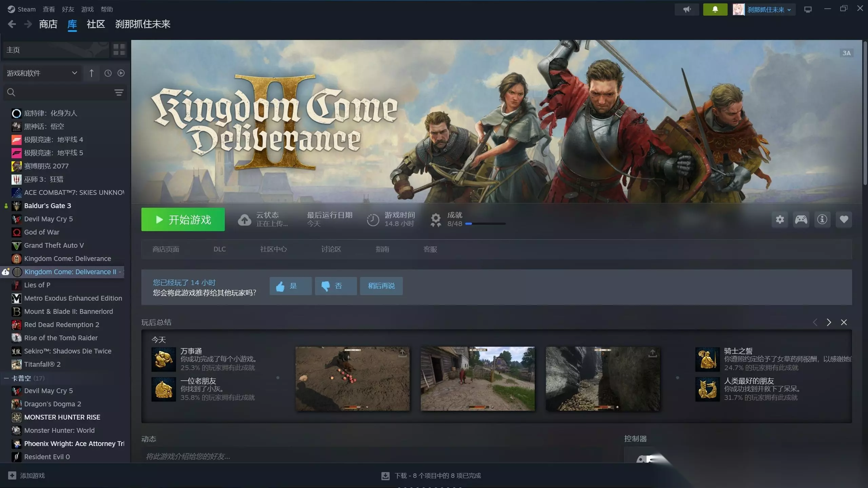Toggle ready-to-play filter icon in sidebar
This screenshot has width=868, height=488.
[121, 73]
